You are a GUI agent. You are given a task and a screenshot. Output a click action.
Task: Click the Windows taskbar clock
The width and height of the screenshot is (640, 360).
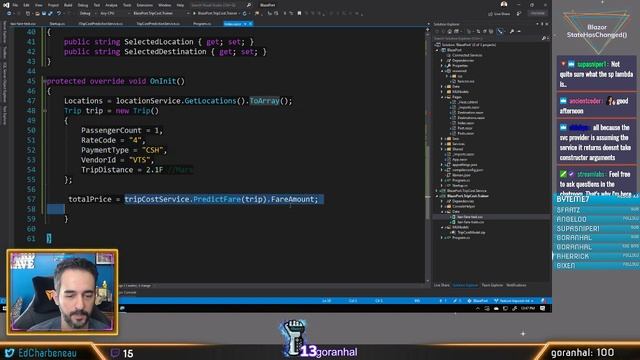(x=528, y=309)
